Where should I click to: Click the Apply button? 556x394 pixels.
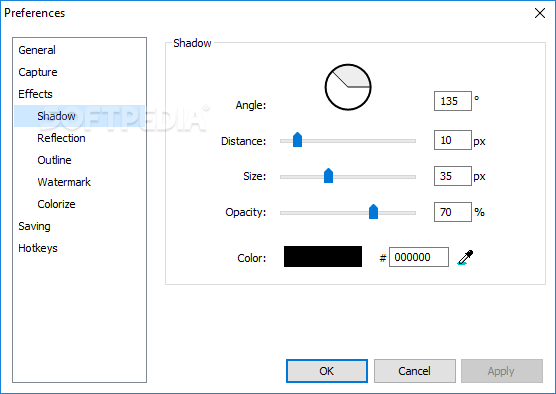[x=501, y=371]
